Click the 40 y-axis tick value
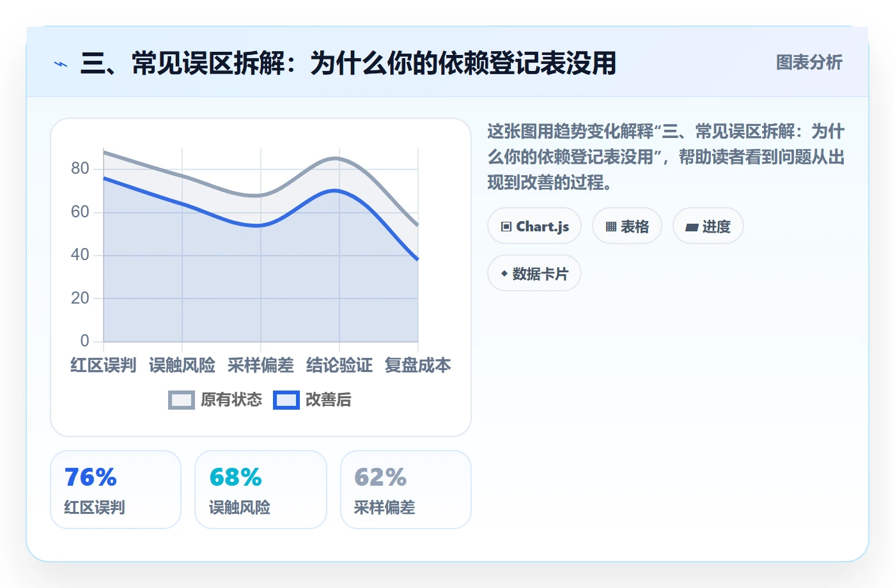895x588 pixels. click(x=80, y=255)
